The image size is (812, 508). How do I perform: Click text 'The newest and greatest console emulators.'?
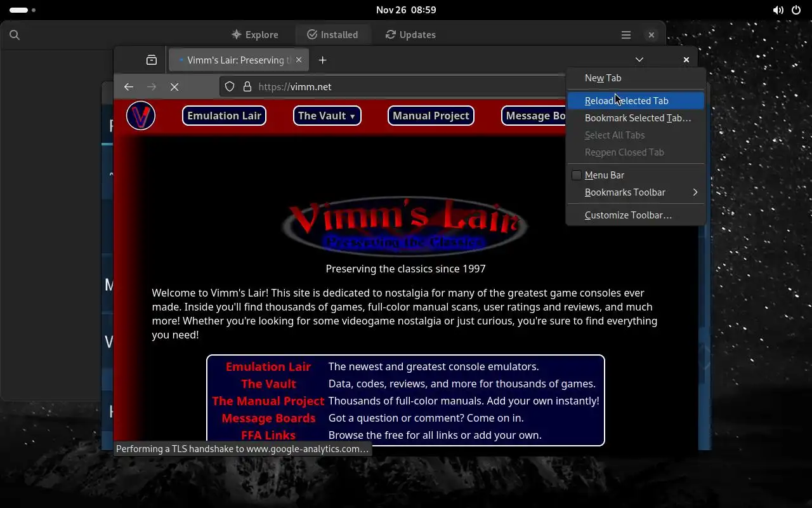click(433, 366)
